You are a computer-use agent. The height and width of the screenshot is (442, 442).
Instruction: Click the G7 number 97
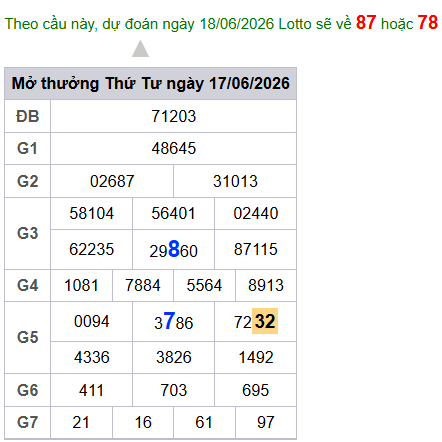coord(266,422)
